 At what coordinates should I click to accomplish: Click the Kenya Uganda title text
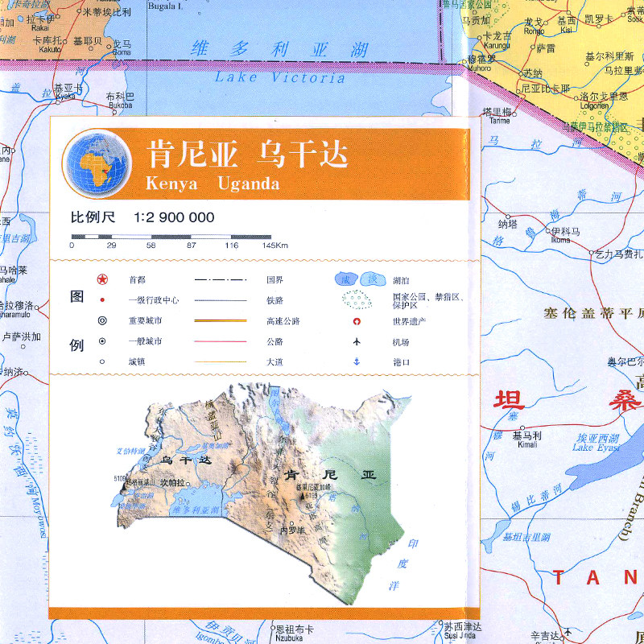tap(213, 184)
